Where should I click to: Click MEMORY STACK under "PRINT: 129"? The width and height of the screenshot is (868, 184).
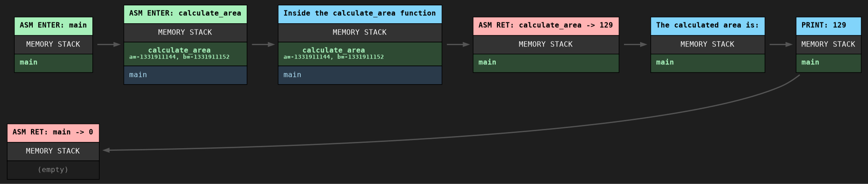(x=829, y=45)
